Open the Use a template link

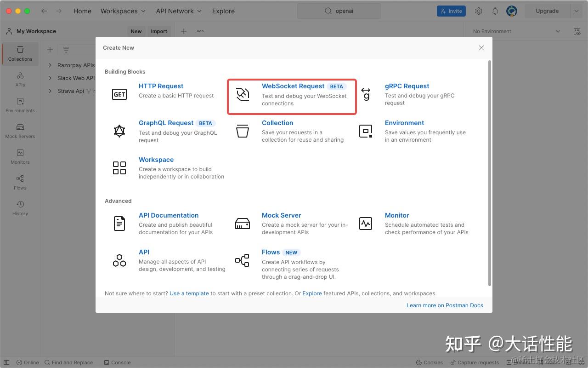[x=189, y=293]
